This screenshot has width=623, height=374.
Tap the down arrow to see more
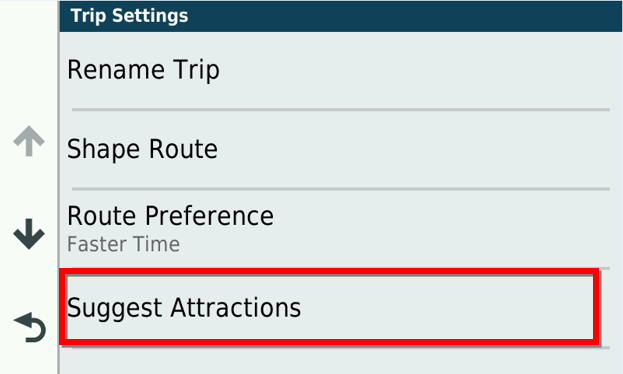29,234
